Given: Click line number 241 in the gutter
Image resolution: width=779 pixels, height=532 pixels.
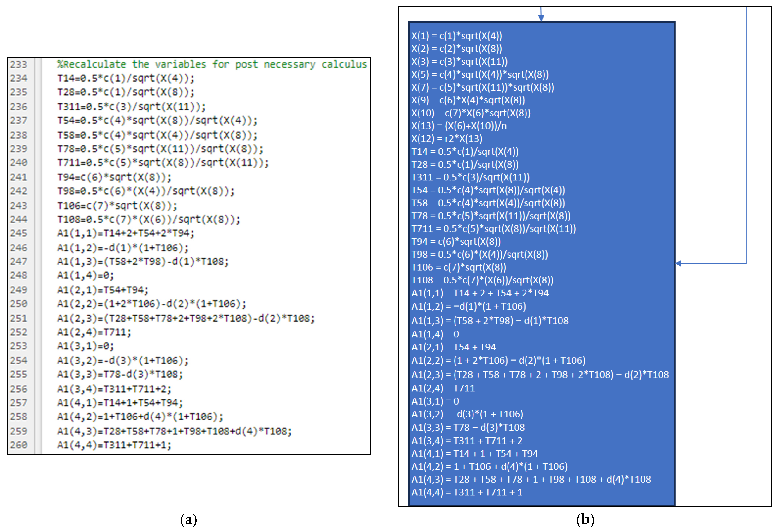Looking at the screenshot, I should pyautogui.click(x=18, y=177).
